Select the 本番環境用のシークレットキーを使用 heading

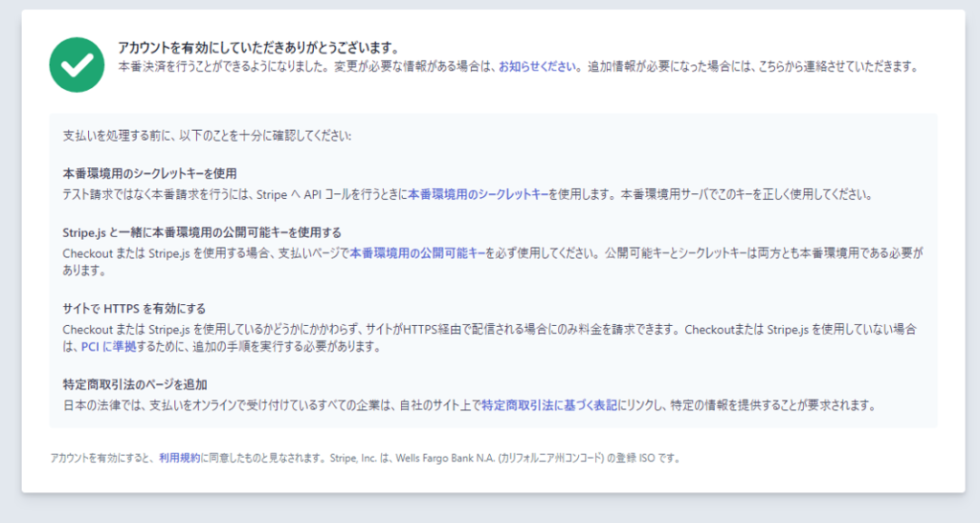click(150, 173)
